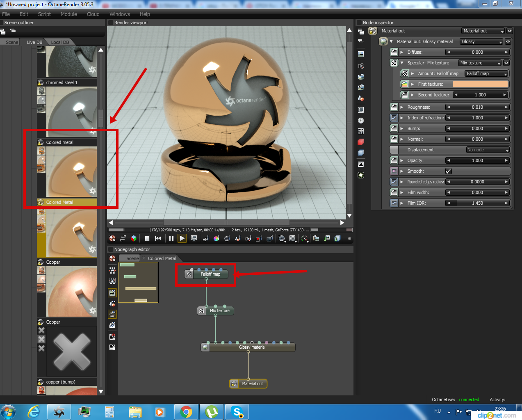
Task: Select the chromed steel 1 material thumbnail
Action: point(72,112)
